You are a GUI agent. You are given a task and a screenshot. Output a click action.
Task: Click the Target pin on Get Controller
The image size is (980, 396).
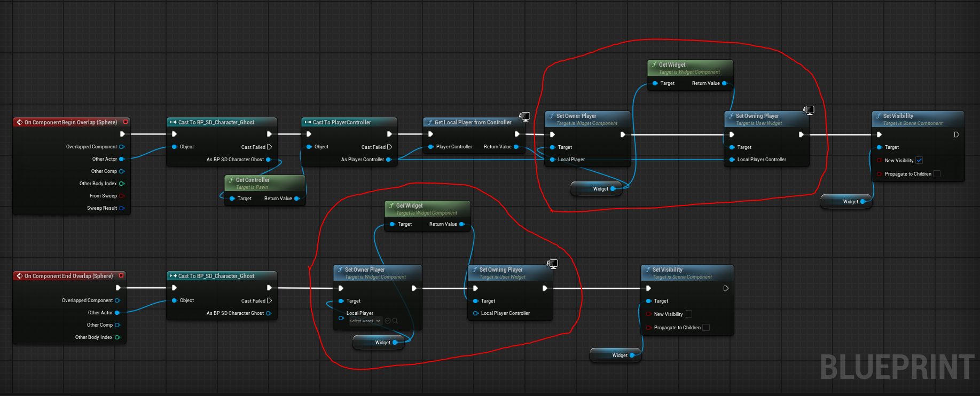tap(232, 199)
